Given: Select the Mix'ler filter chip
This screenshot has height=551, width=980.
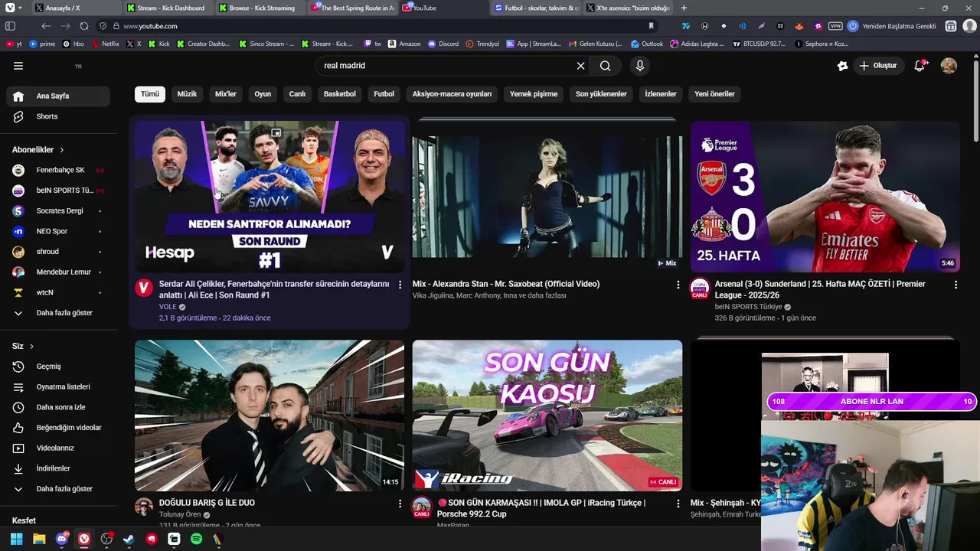Looking at the screenshot, I should [x=226, y=94].
